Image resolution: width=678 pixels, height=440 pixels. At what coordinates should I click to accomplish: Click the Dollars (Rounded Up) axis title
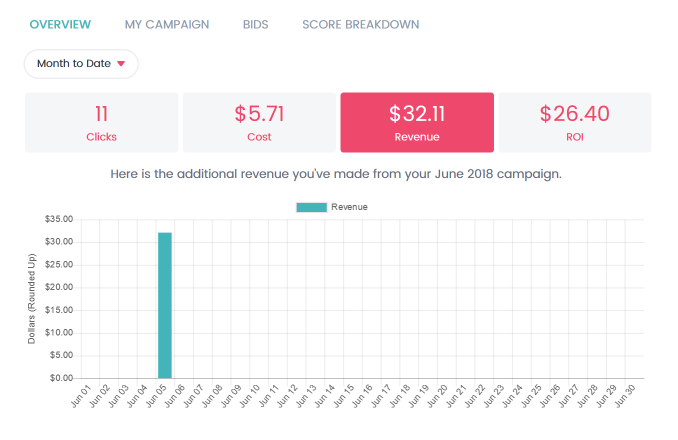(x=32, y=299)
